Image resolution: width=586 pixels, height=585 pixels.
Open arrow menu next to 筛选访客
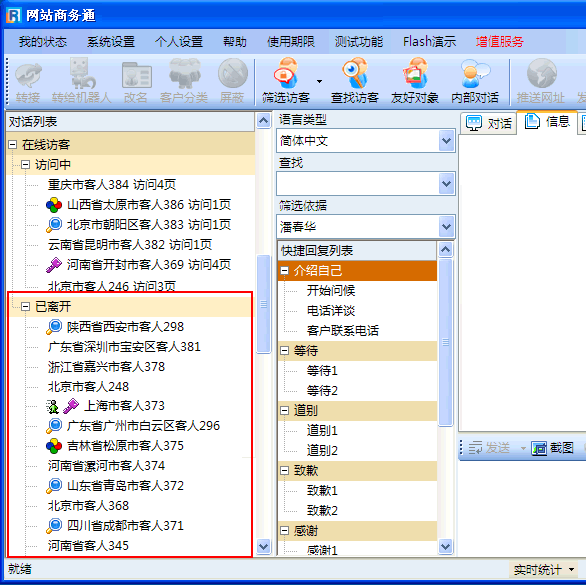pyautogui.click(x=319, y=81)
